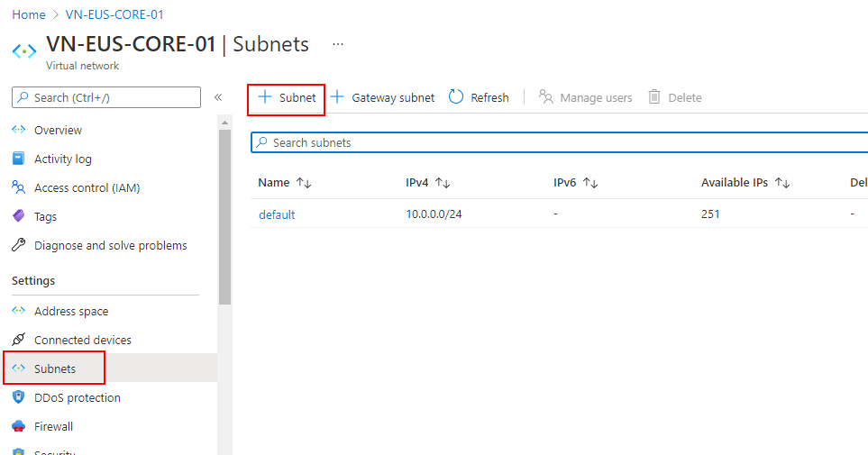
Task: Open Diagnose and solve problems
Action: click(110, 246)
